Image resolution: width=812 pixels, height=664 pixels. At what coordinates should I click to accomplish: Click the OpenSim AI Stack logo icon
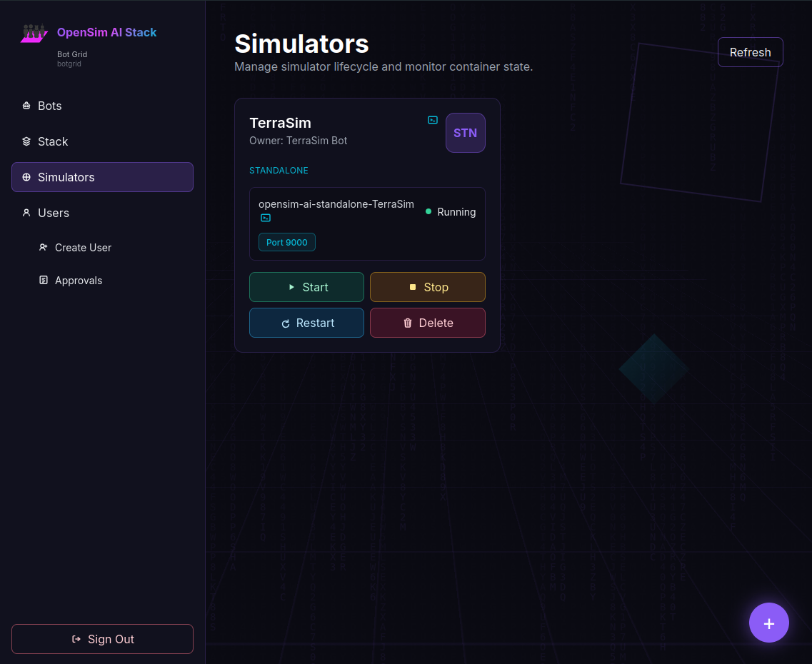[x=34, y=33]
